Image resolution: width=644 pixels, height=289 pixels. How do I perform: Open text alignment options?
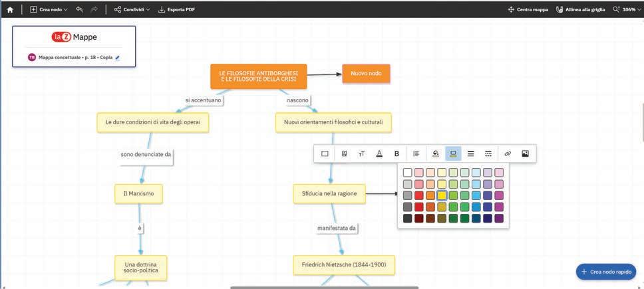pyautogui.click(x=416, y=153)
